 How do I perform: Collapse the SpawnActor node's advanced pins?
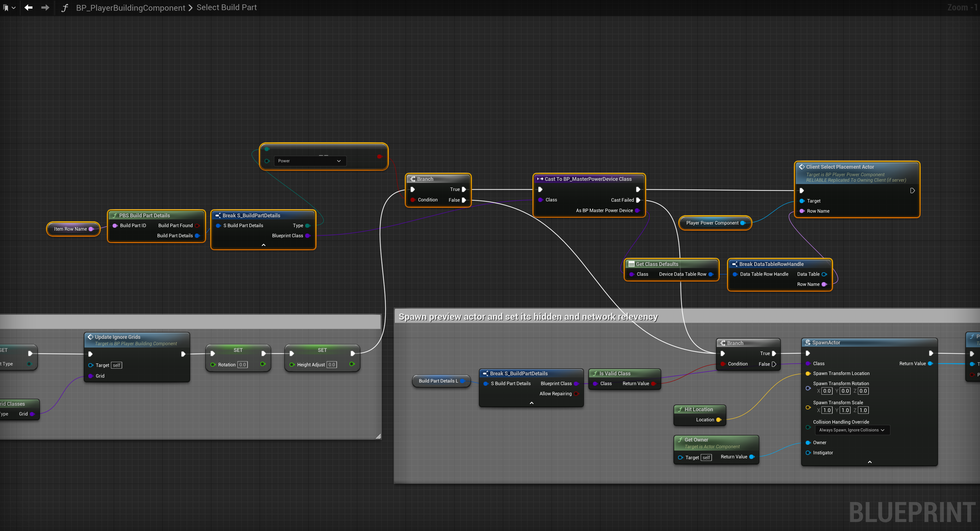point(869,462)
